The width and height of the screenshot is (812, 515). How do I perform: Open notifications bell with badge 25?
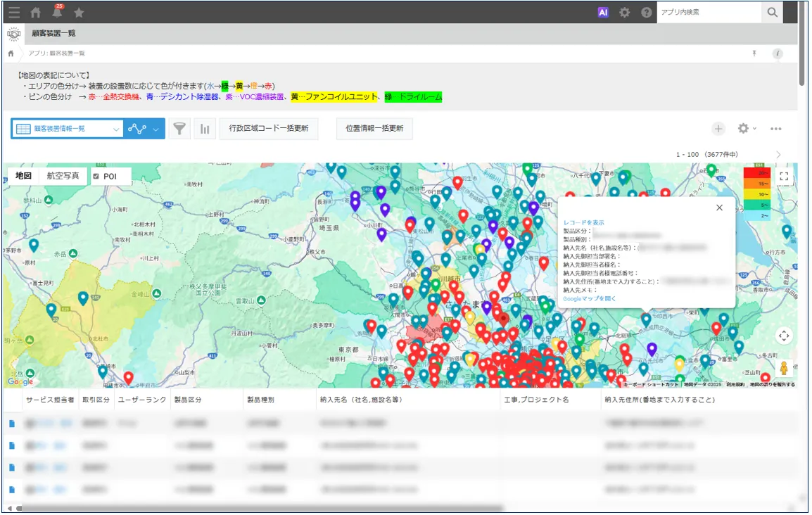(58, 11)
